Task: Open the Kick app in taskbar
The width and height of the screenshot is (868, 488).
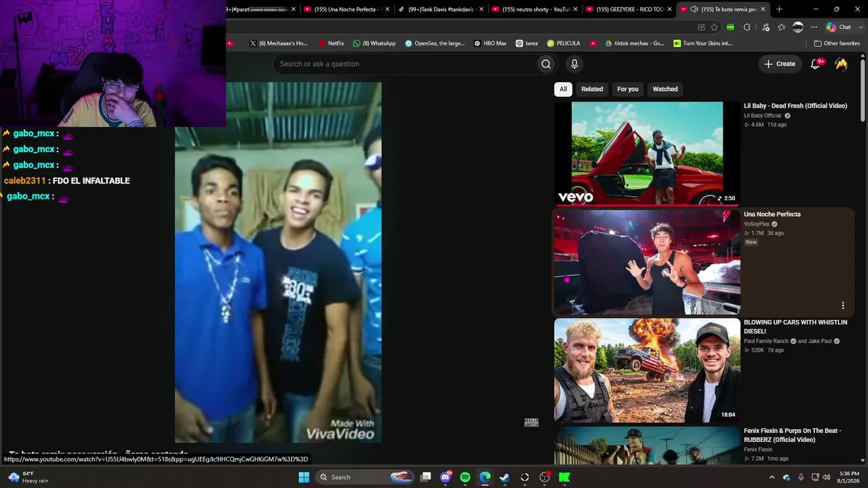Action: (x=564, y=477)
